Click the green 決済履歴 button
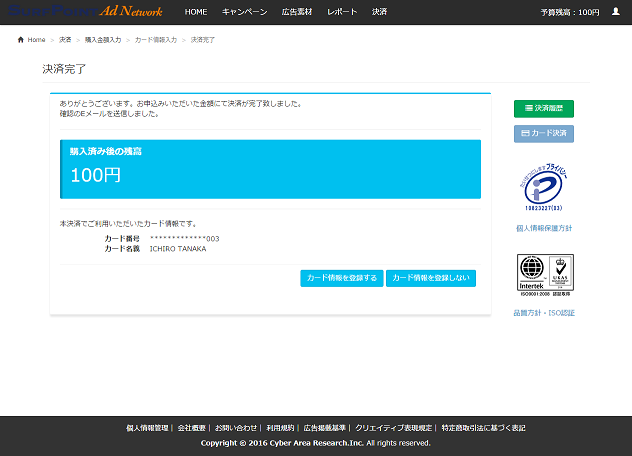632x456 pixels. click(543, 109)
